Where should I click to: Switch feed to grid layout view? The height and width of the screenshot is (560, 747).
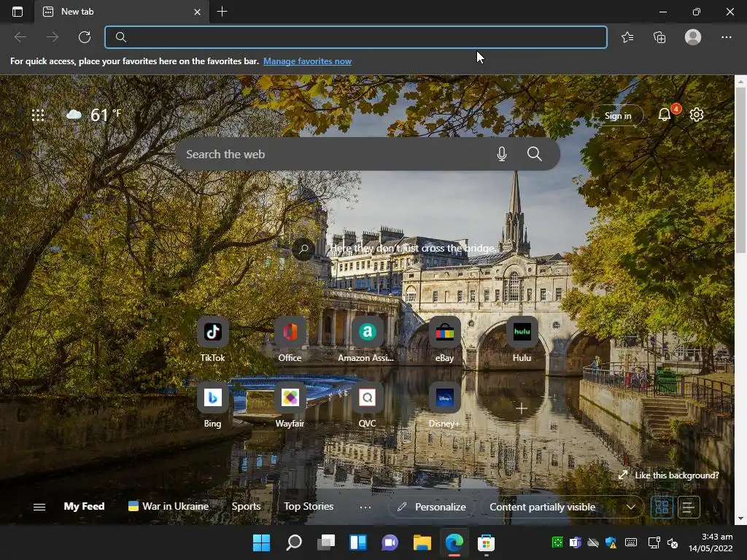tap(662, 507)
